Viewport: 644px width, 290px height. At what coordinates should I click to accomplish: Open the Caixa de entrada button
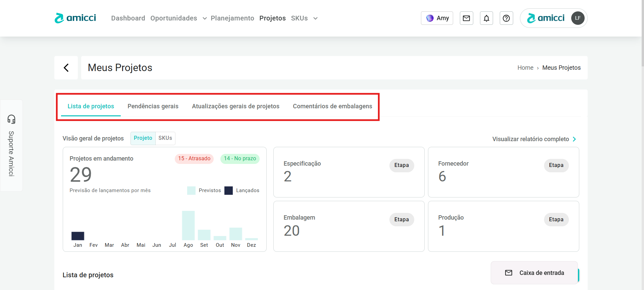click(534, 273)
